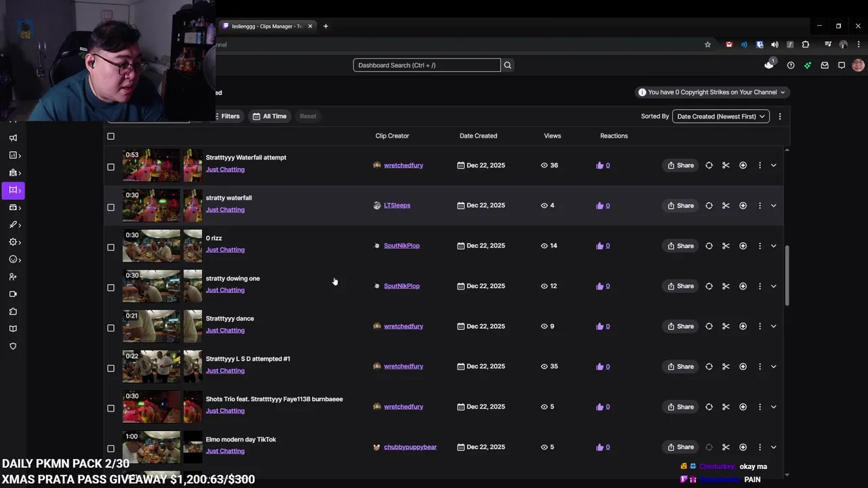The height and width of the screenshot is (488, 868).
Task: Open notifications icon with badge 1
Action: 769,64
